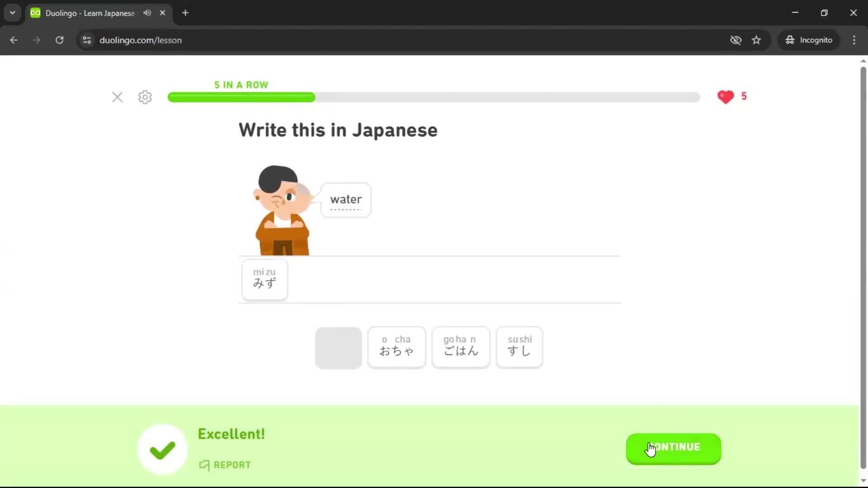Select the mizu みず word tile
This screenshot has width=868, height=488.
264,280
